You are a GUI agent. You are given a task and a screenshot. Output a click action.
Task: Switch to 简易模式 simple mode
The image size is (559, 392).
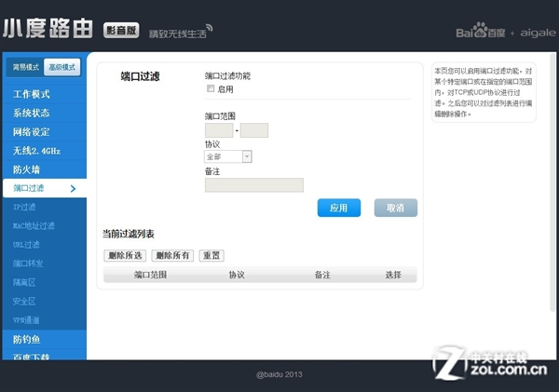pyautogui.click(x=25, y=67)
